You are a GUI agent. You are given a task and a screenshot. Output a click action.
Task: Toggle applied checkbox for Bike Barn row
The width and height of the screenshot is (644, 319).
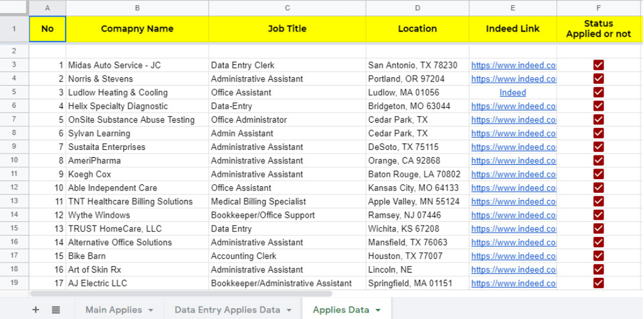tap(598, 256)
